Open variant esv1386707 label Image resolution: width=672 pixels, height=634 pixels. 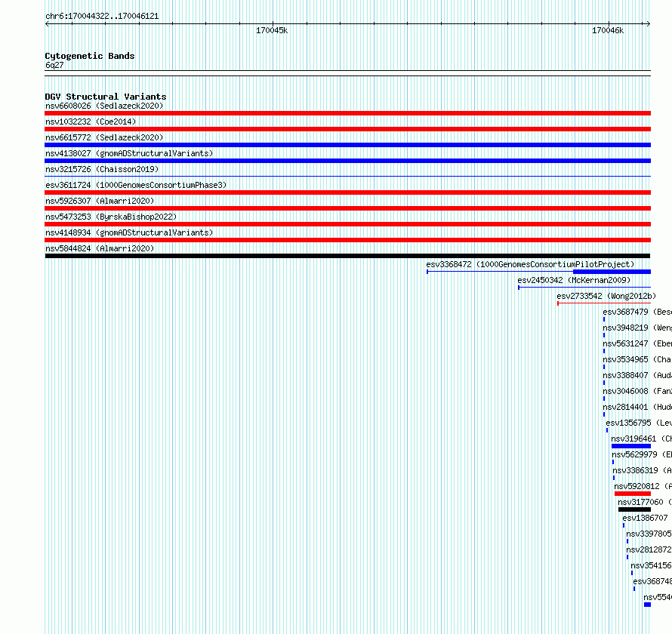pos(645,518)
